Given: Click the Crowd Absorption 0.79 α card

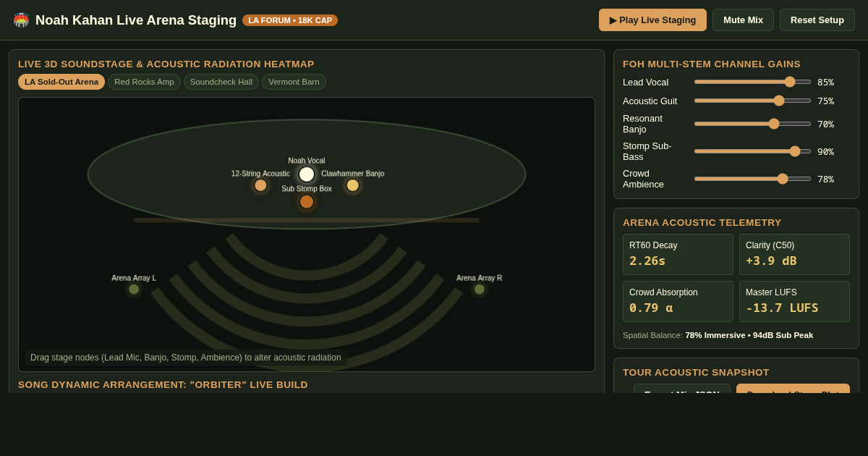Looking at the screenshot, I should pos(678,301).
